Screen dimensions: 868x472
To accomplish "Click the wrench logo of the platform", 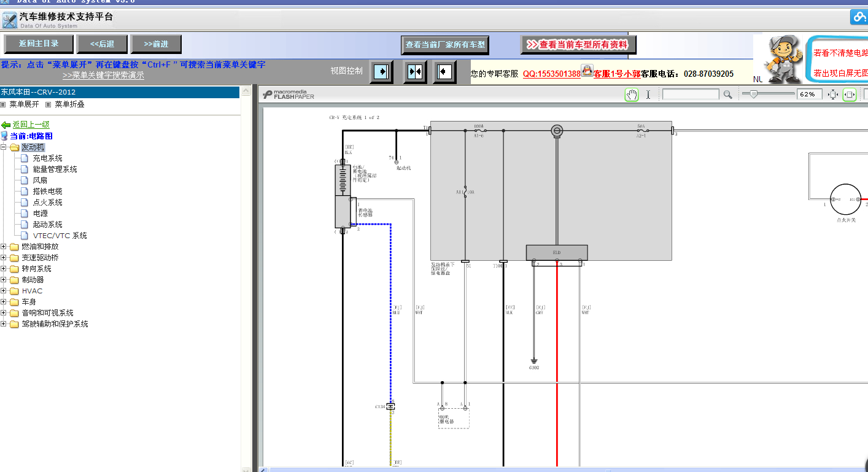I will (9, 21).
